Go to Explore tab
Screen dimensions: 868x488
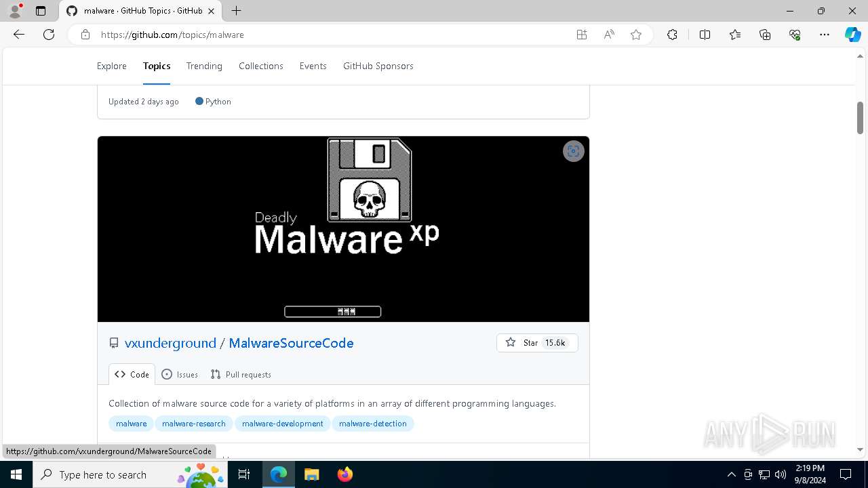(112, 66)
